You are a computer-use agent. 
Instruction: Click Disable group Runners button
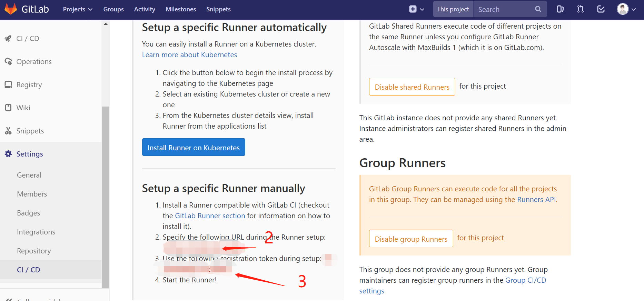(x=411, y=239)
